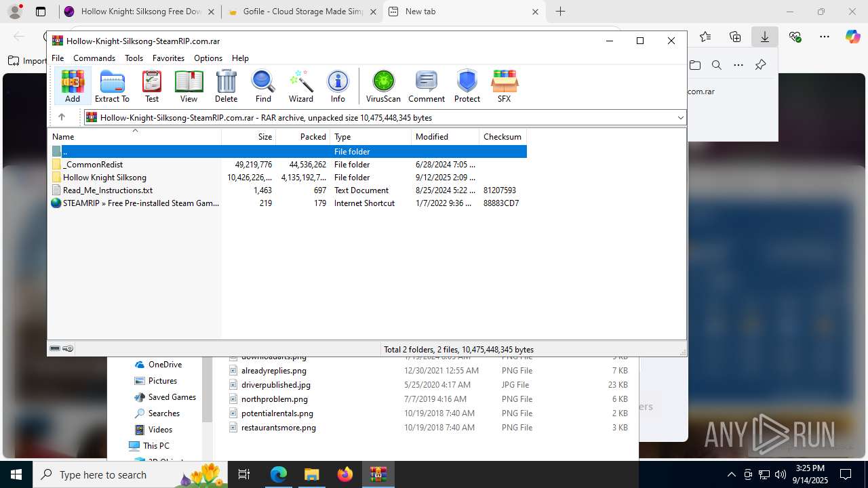Open the Help menu

240,58
